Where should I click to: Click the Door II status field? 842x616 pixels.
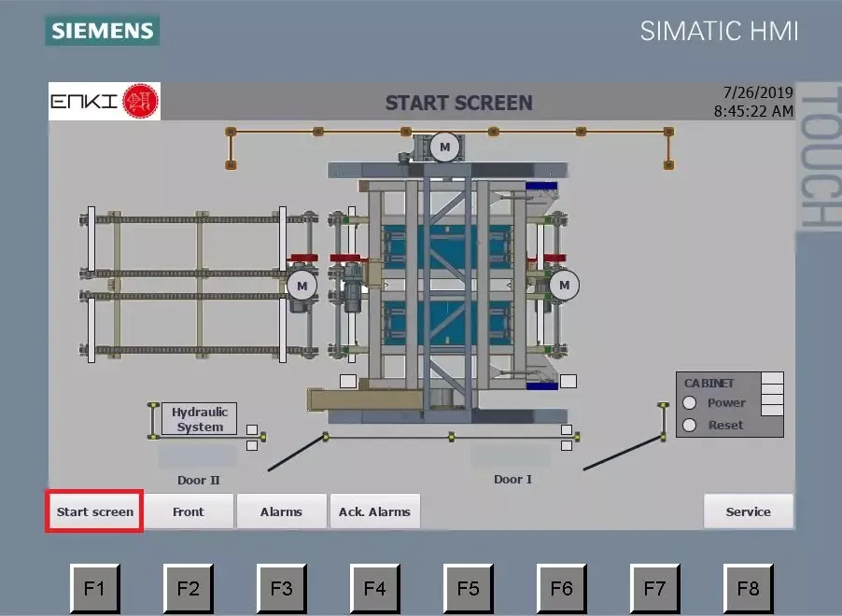click(x=198, y=456)
